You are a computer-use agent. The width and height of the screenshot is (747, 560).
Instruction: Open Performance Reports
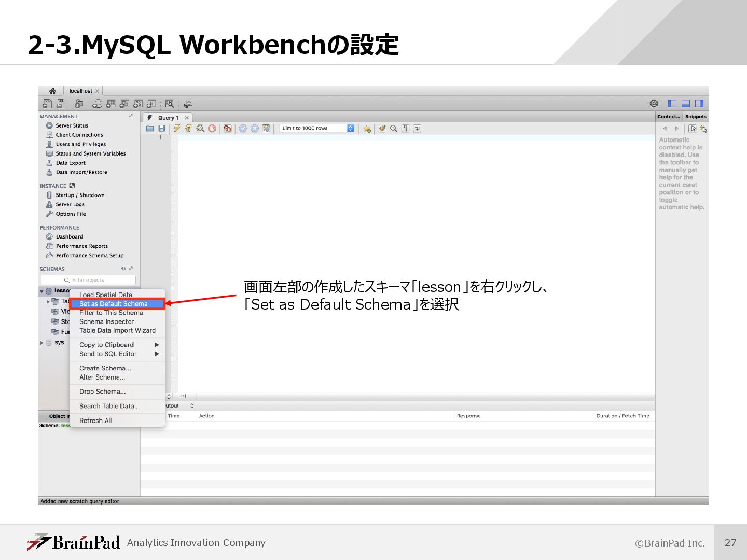coord(81,246)
